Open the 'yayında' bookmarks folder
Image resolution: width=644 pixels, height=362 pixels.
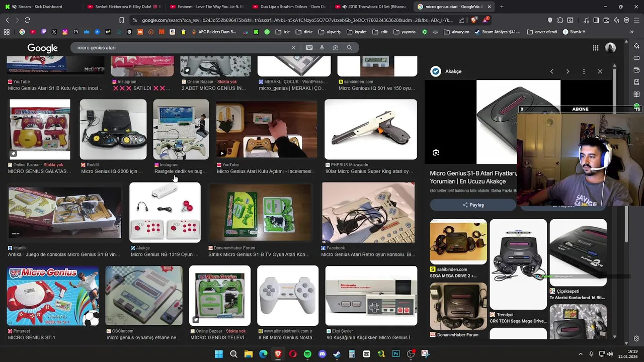tap(405, 32)
